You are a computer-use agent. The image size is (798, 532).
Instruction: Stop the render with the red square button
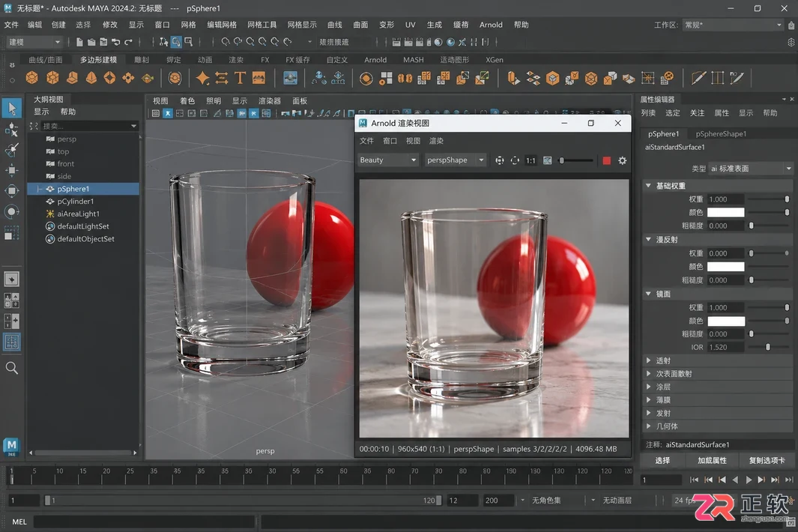[x=607, y=160]
